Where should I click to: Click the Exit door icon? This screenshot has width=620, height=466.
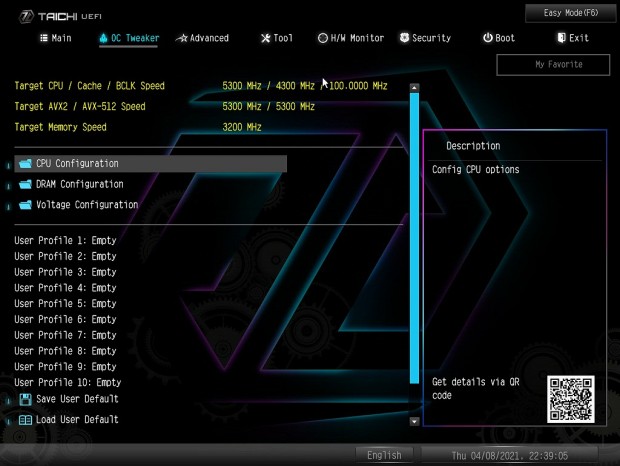[561, 38]
